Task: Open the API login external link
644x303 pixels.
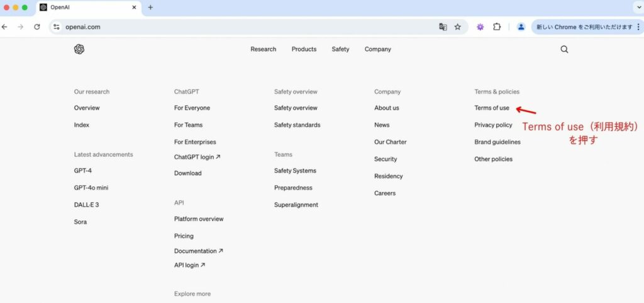Action: 189,266
